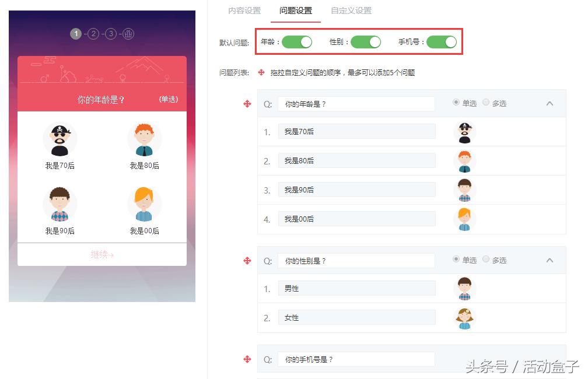Disable the 年龄 default question toggle

coord(298,42)
